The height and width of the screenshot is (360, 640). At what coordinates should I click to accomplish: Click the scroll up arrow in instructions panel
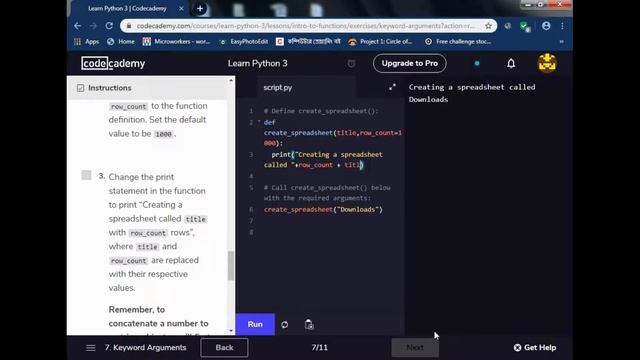coord(231,80)
